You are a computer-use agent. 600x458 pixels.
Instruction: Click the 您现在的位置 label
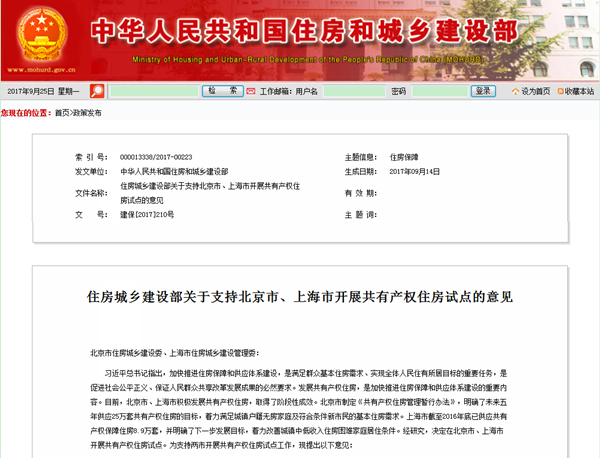point(26,113)
